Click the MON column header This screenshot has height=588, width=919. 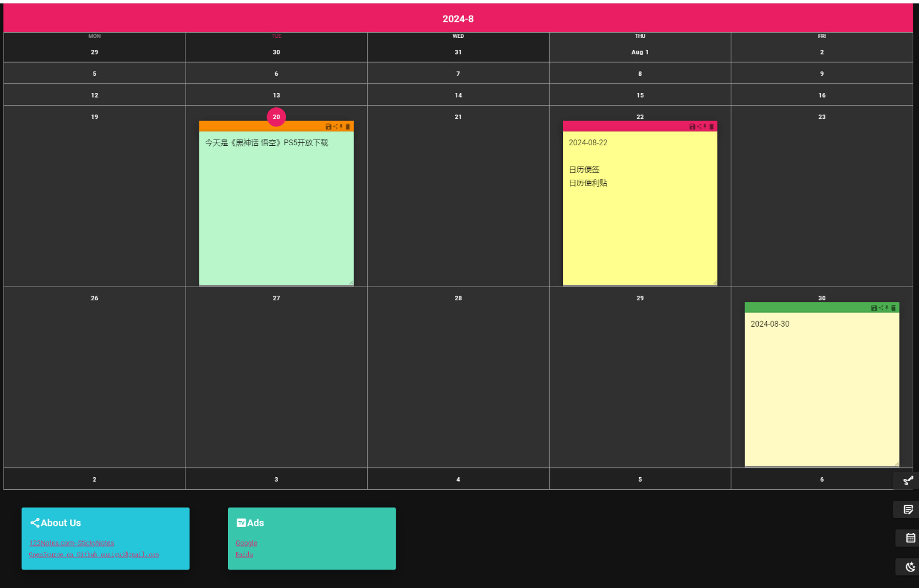tap(94, 36)
